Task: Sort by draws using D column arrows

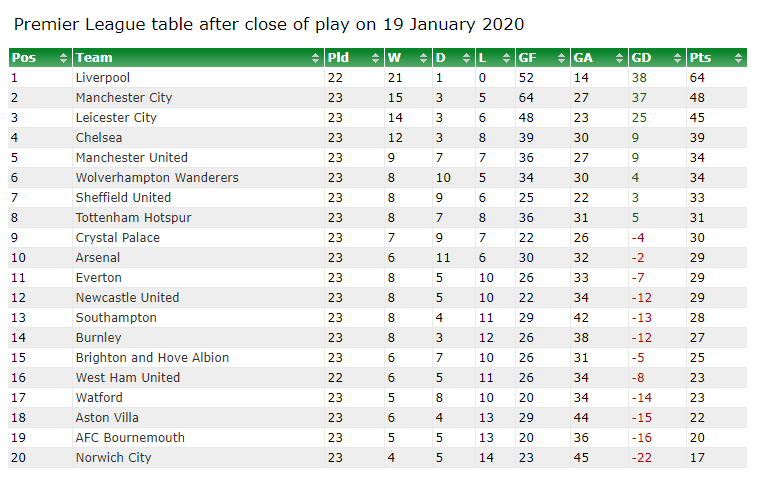Action: click(x=466, y=58)
